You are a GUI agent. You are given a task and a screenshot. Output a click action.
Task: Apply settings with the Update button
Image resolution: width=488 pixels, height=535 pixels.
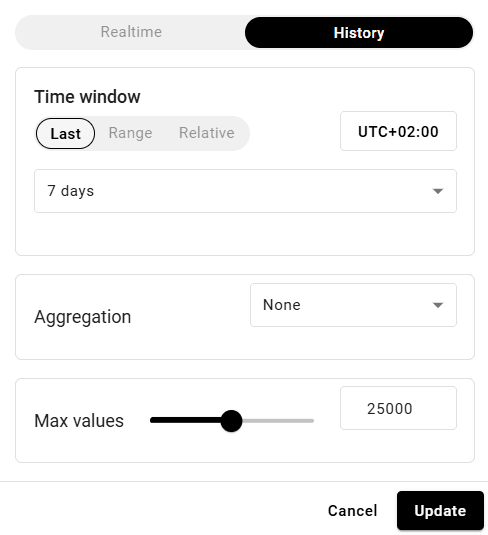point(440,511)
